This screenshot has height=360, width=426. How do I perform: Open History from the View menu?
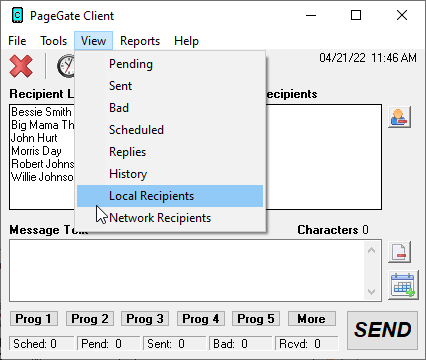(x=170, y=174)
